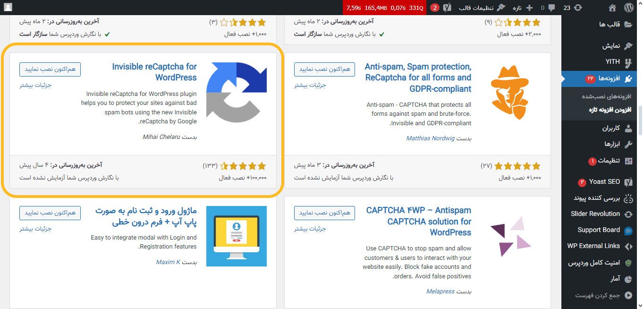Open the 'Anti-spam, Spam protection, ReCaptcha' title link

click(418, 77)
